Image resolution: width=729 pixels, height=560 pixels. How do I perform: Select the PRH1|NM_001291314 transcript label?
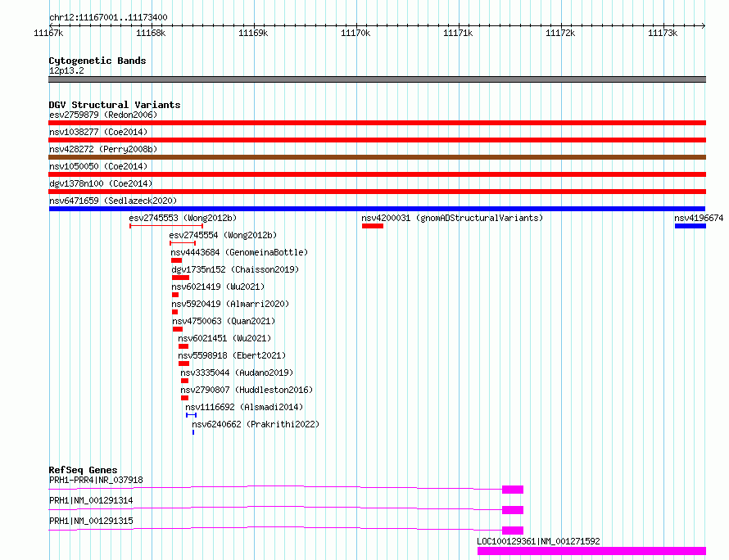[x=91, y=500]
